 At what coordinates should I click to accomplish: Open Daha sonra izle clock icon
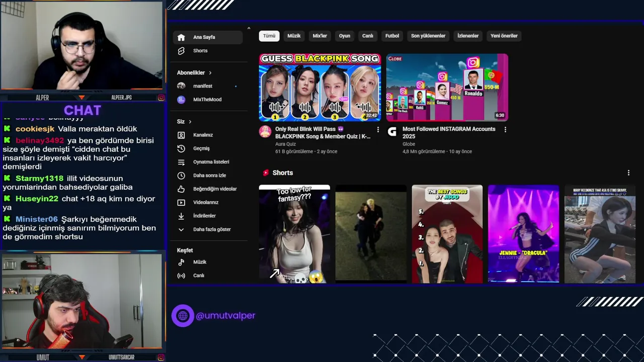pyautogui.click(x=182, y=175)
